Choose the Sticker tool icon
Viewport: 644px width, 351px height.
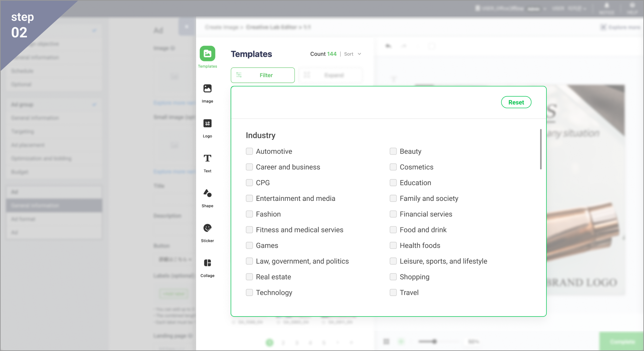pyautogui.click(x=208, y=228)
